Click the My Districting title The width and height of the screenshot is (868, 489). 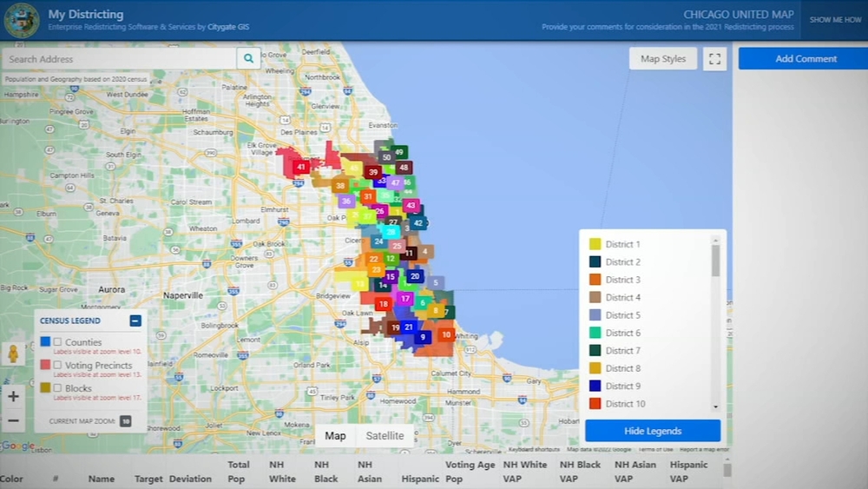click(86, 14)
